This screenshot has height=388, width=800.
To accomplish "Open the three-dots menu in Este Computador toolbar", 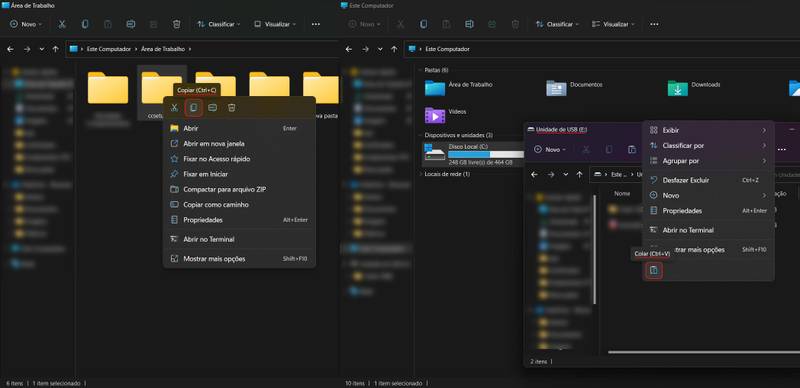I will 654,24.
